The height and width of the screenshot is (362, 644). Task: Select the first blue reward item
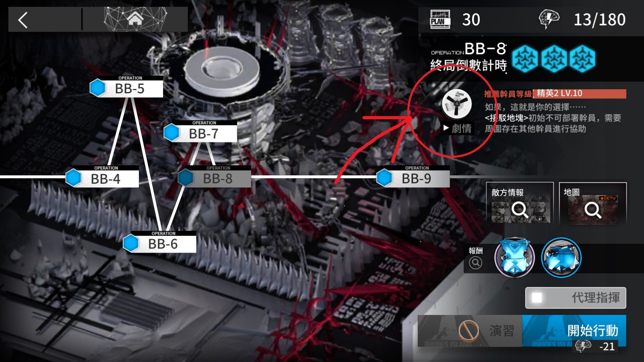[514, 257]
